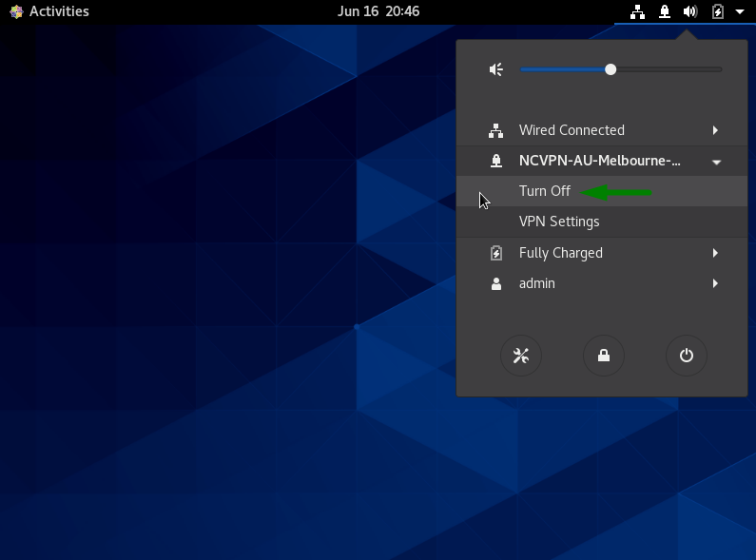Set volume by clicking the slider track
Image resolution: width=756 pixels, height=560 pixels.
(621, 69)
